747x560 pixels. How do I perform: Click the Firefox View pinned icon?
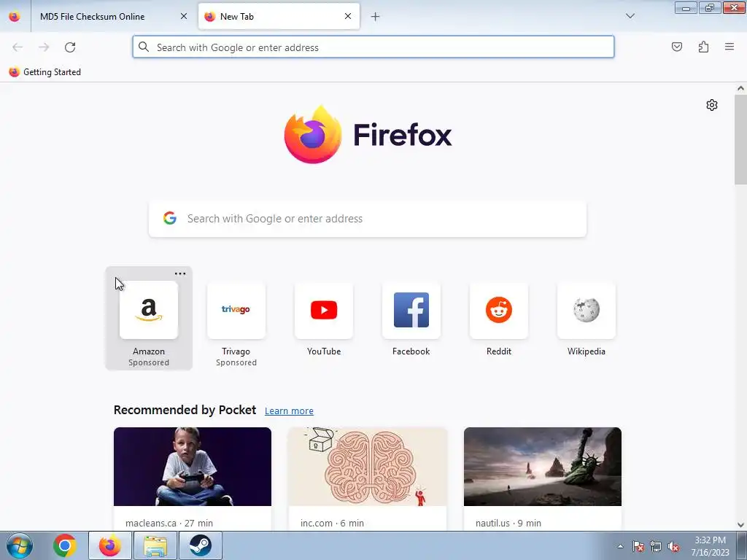click(x=15, y=16)
